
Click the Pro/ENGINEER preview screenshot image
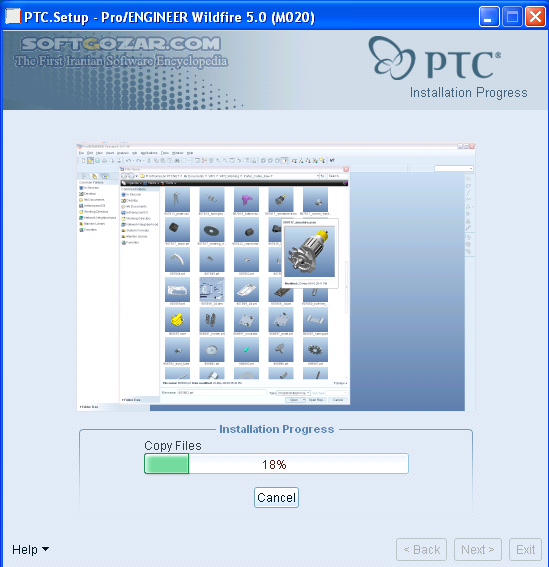(x=276, y=277)
